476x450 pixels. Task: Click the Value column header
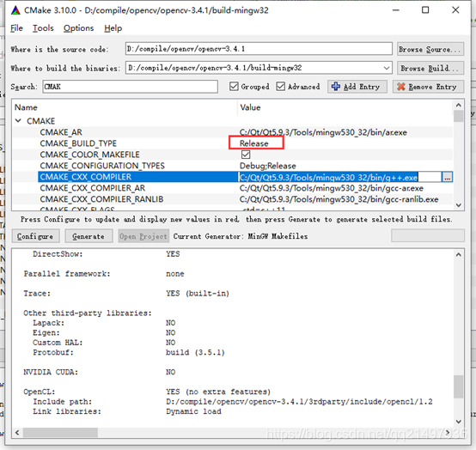250,107
